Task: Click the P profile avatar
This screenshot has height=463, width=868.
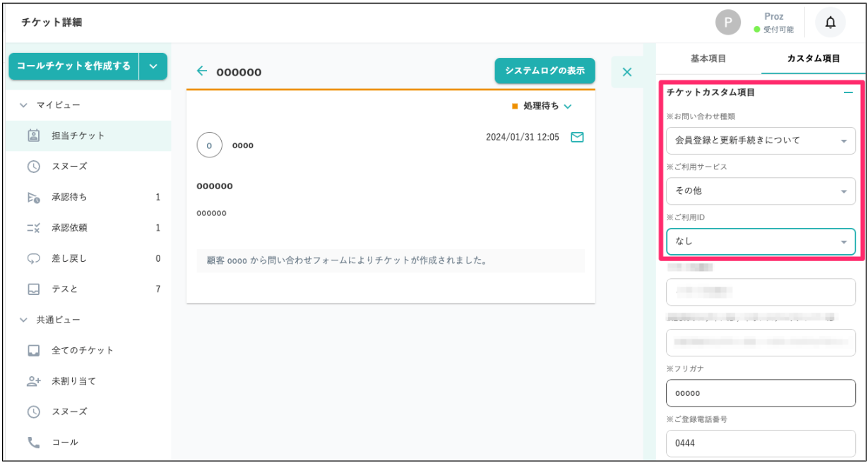Action: point(728,23)
